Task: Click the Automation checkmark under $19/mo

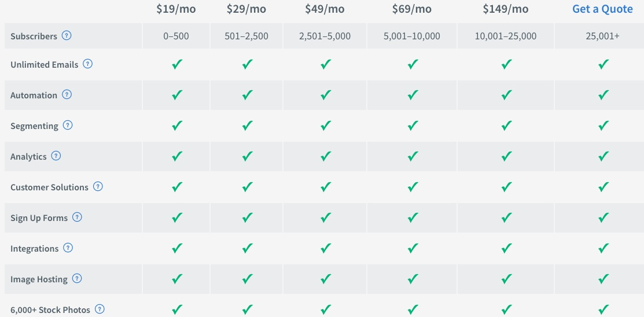Action: (x=177, y=95)
